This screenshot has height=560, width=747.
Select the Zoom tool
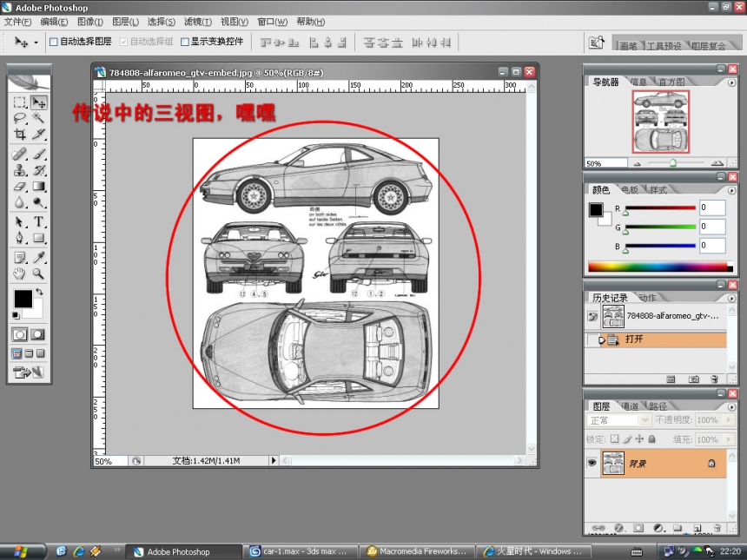click(x=38, y=273)
